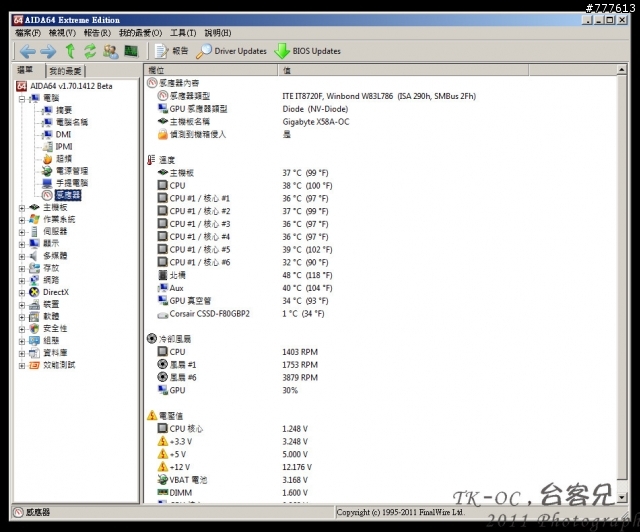Click the scroll down arrow of list
Image resolution: width=640 pixels, height=532 pixels.
point(621,497)
